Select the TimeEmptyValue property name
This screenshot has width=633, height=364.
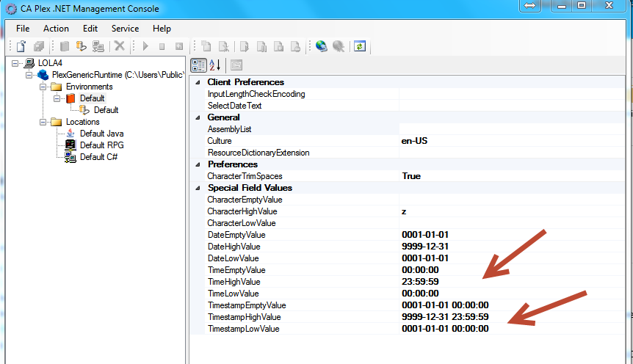coord(236,270)
